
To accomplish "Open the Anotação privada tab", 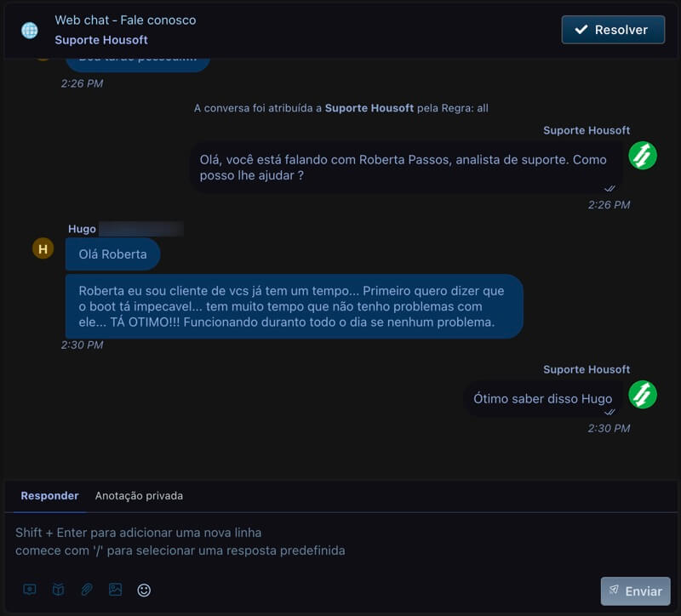I will 139,496.
